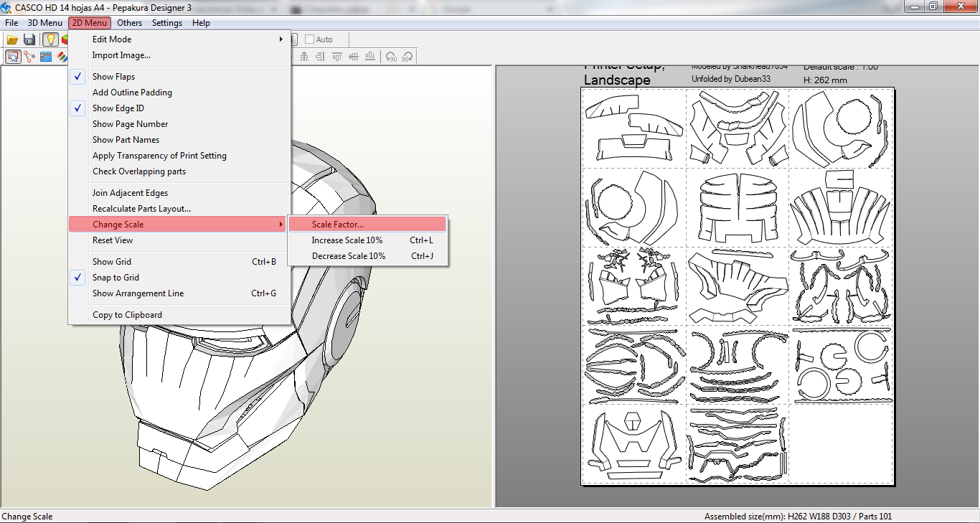Toggle the lightbulb lighting icon
Image resolution: width=980 pixels, height=523 pixels.
click(50, 39)
